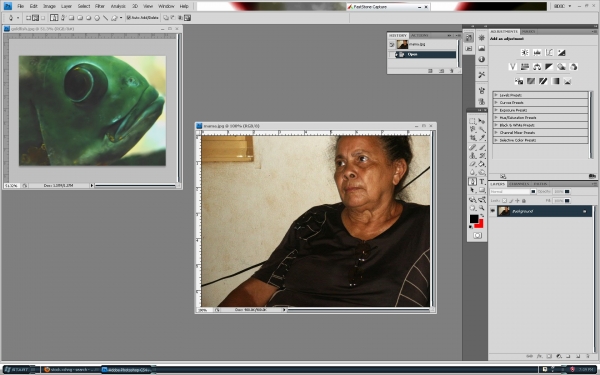The height and width of the screenshot is (375, 600).
Task: Select the Magic Wand tool
Action: [482, 129]
